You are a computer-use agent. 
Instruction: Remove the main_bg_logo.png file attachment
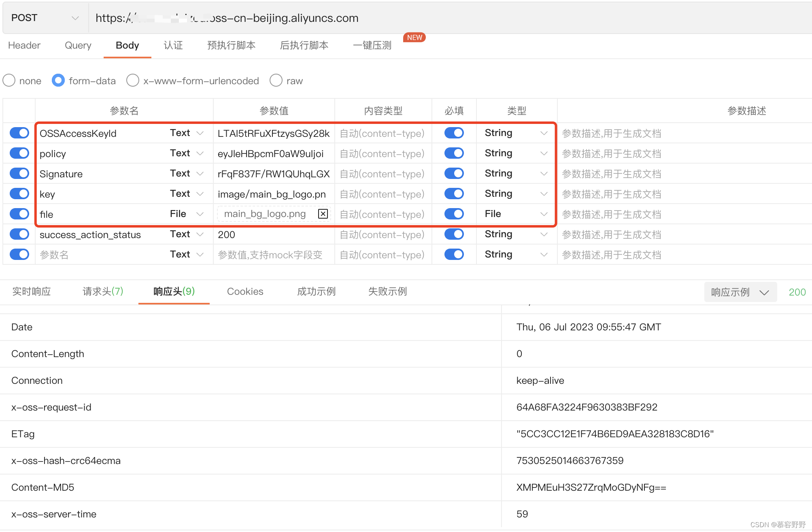(323, 214)
